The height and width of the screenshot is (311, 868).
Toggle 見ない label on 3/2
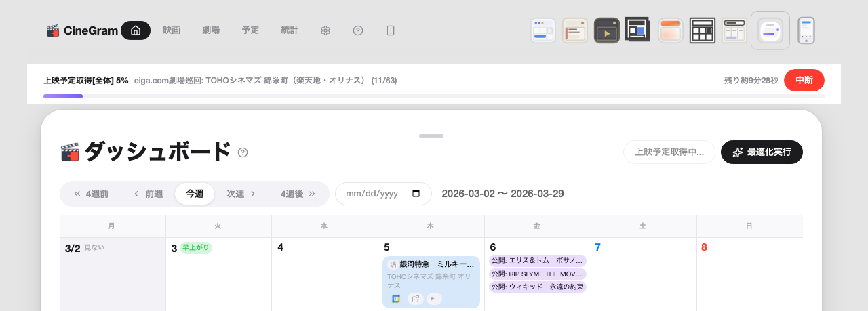click(x=94, y=248)
